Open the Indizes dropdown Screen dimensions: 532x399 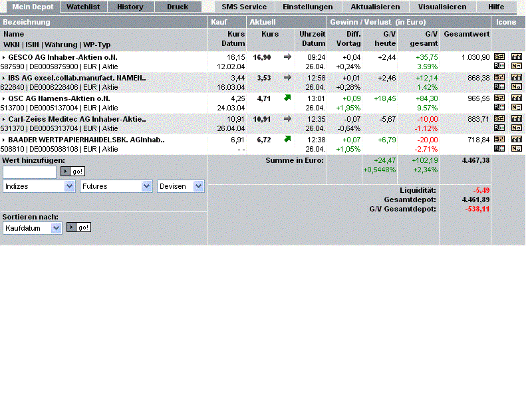coord(39,186)
